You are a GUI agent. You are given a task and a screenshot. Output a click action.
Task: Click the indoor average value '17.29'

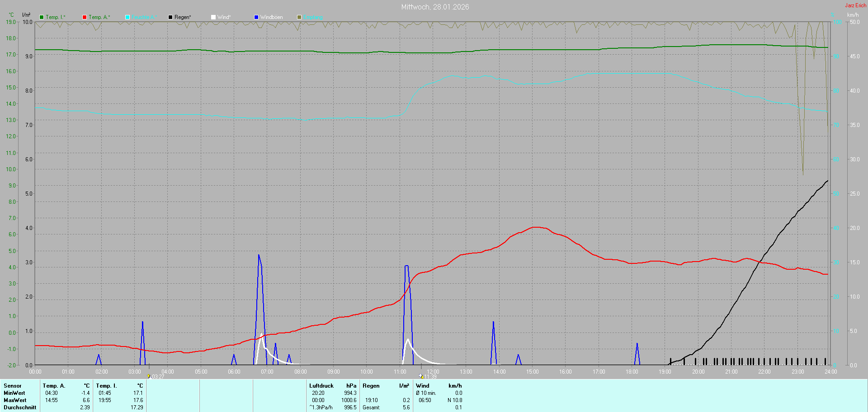[137, 407]
